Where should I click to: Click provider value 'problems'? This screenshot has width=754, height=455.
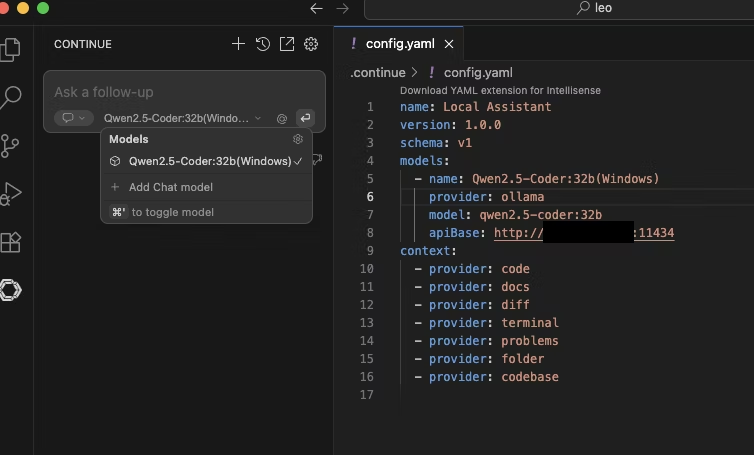click(x=530, y=341)
